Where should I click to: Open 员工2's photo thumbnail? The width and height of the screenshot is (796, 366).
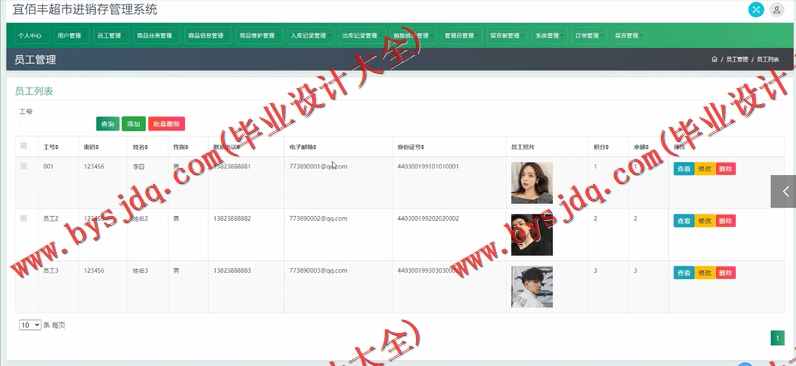tap(532, 235)
